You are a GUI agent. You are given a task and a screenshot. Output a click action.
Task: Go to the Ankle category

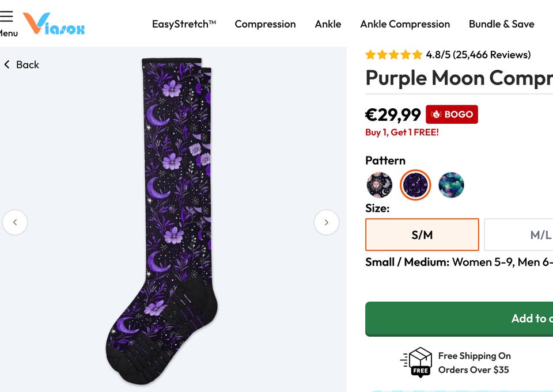328,24
